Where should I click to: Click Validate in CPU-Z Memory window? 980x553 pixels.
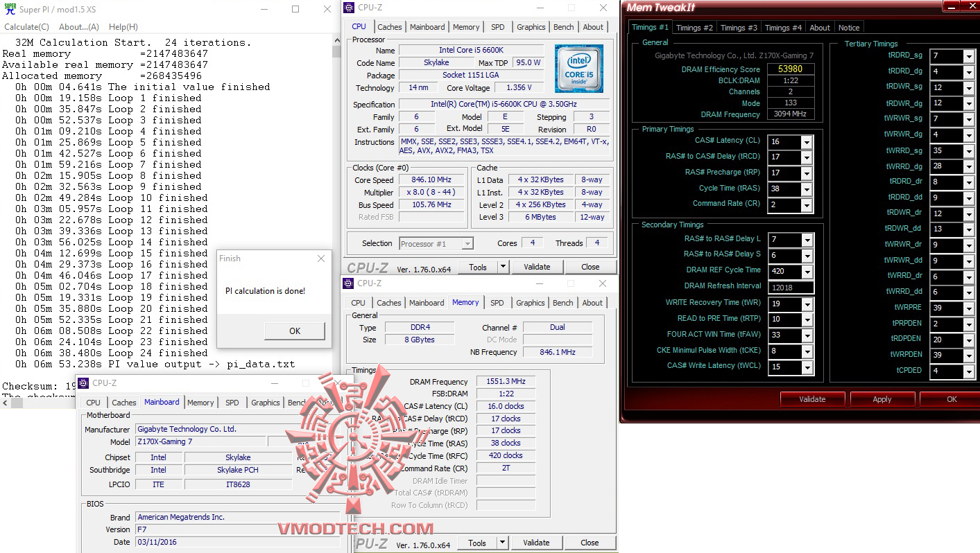[536, 543]
